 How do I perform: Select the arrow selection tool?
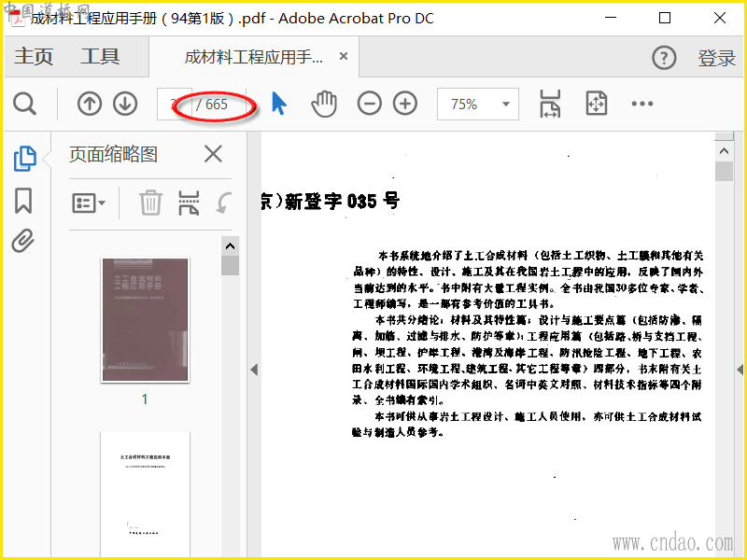click(279, 104)
